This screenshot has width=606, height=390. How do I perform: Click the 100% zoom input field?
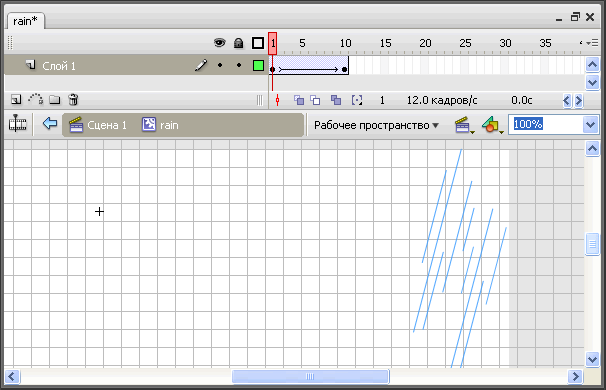click(545, 124)
